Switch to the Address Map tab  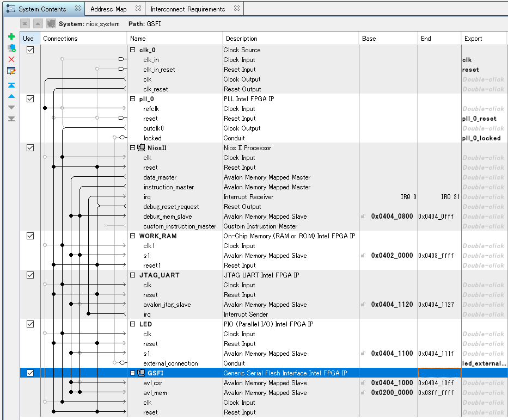tap(108, 8)
